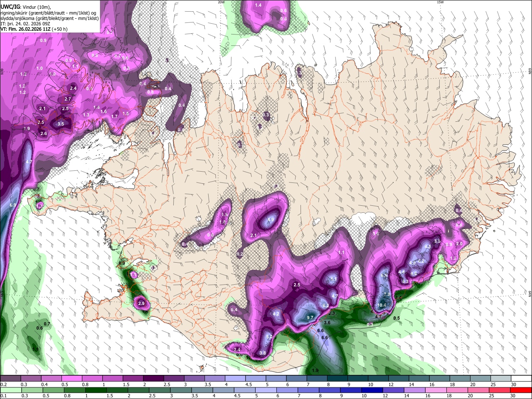Click the 2.9 value in the southwest
The width and height of the screenshot is (532, 399).
141,304
